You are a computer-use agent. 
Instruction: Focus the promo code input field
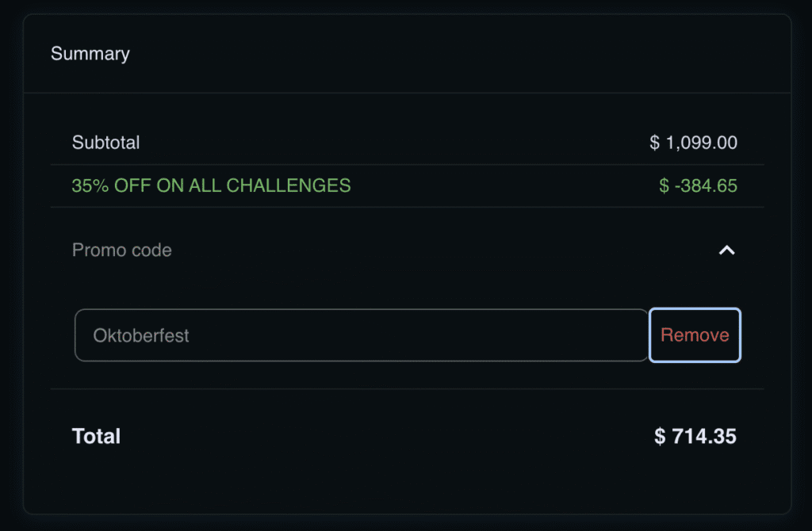[x=362, y=335]
